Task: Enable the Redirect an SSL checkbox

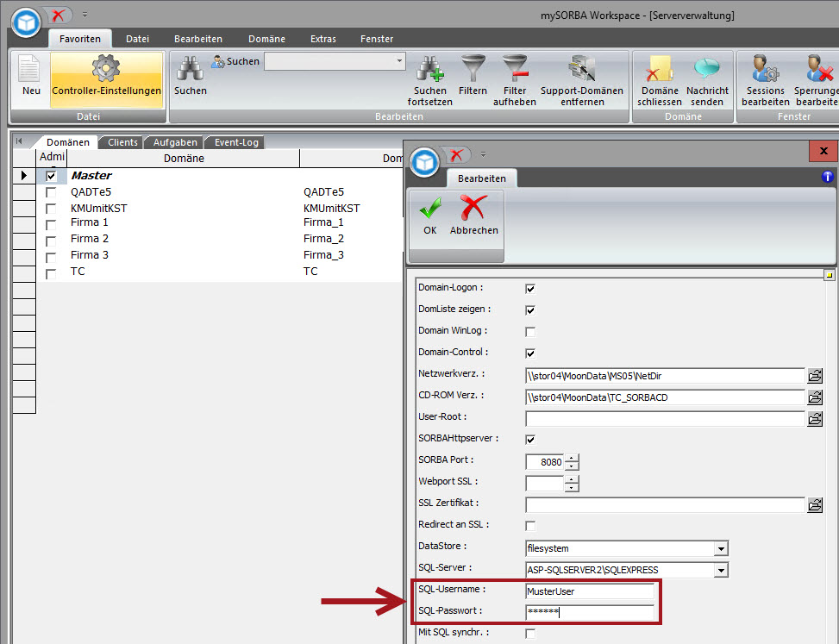Action: coord(530,526)
